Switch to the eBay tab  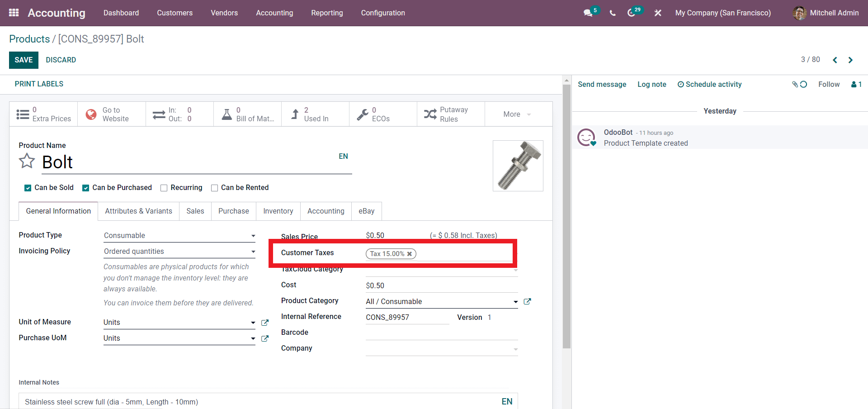(367, 211)
